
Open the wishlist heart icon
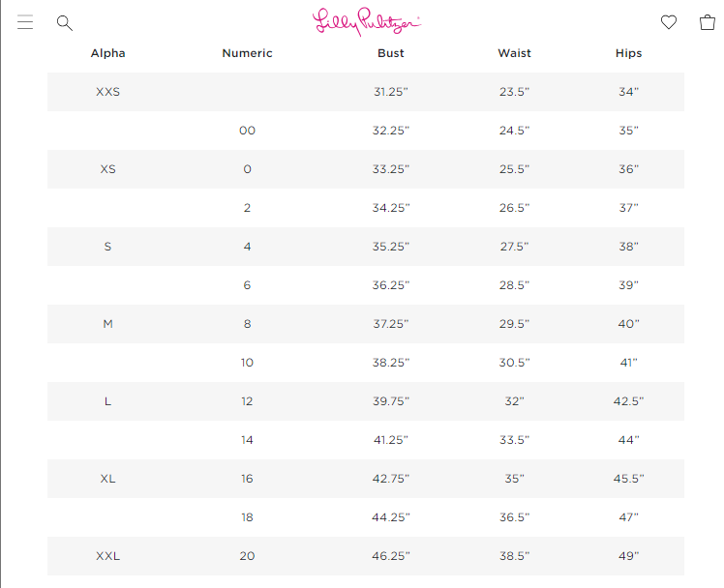click(669, 22)
